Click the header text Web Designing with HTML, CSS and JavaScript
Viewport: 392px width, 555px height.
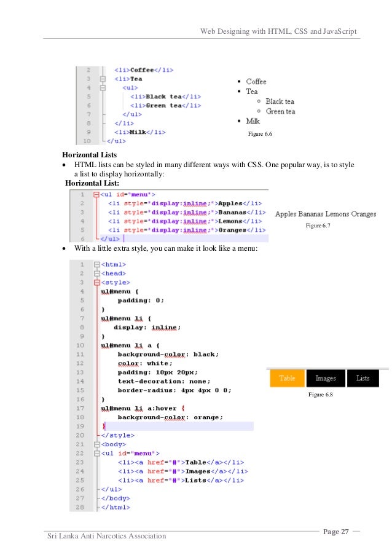pos(278,31)
